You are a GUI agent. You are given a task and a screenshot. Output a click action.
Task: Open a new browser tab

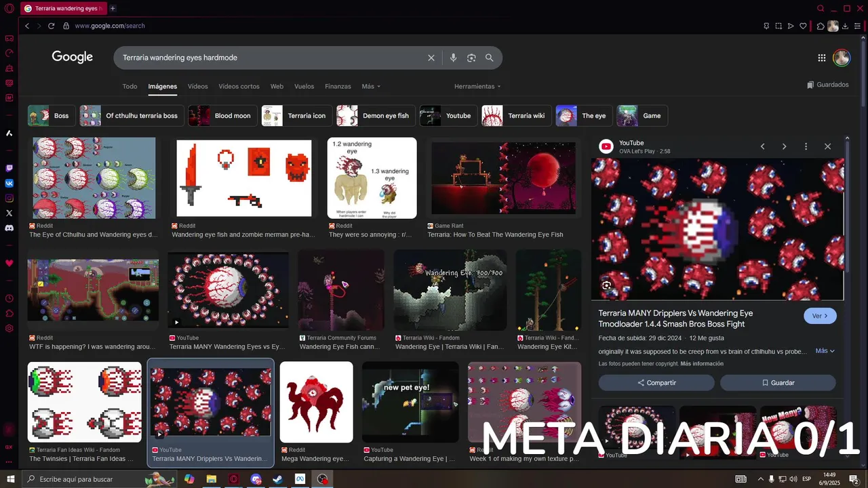tap(113, 8)
